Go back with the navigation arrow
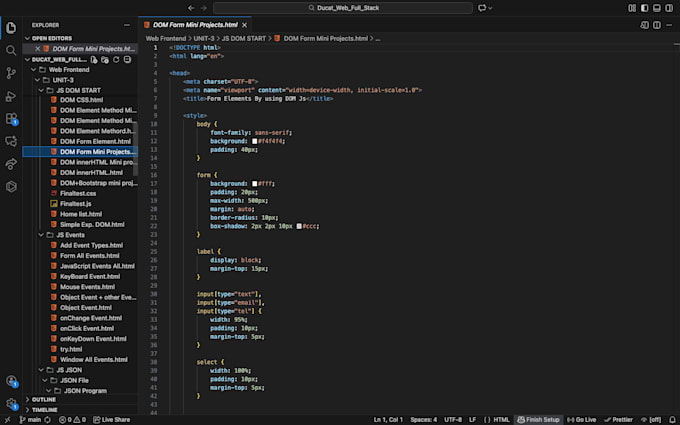Viewport: 680px width, 425px height. (x=191, y=8)
